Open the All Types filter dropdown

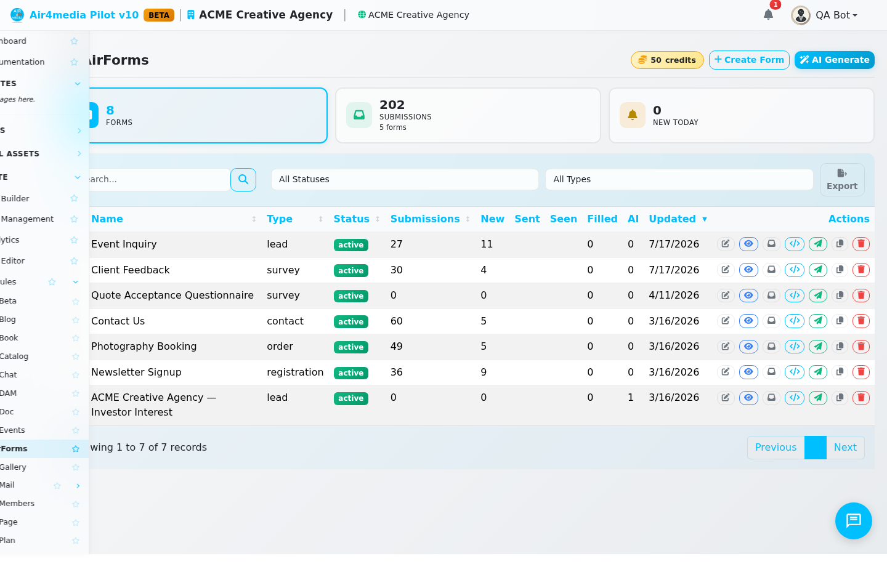click(679, 179)
